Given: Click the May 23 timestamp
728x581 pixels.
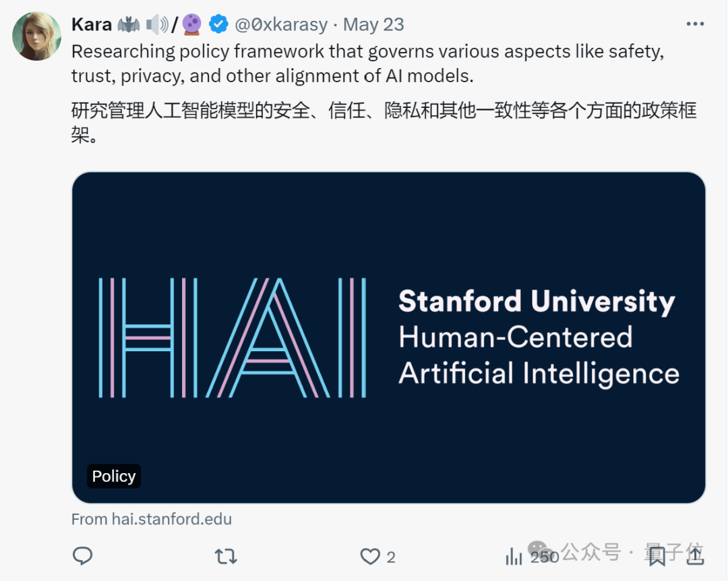Looking at the screenshot, I should click(373, 25).
